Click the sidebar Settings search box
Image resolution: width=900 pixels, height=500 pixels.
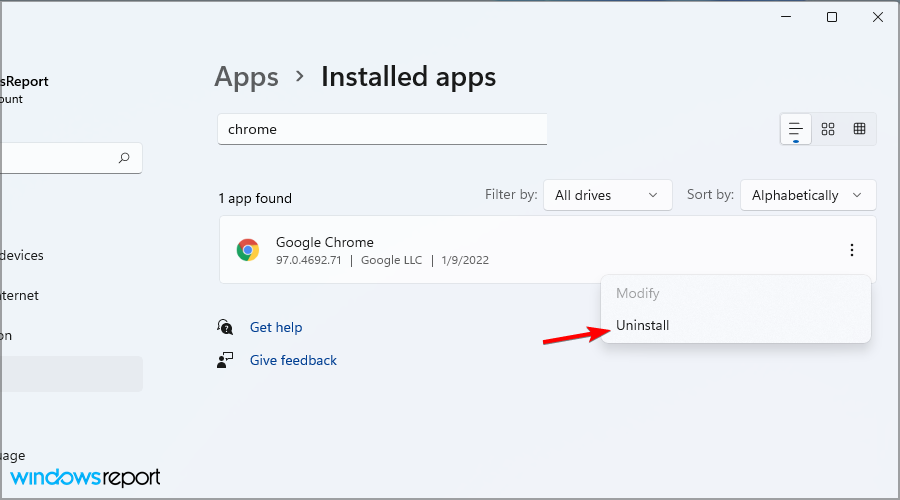tap(71, 158)
